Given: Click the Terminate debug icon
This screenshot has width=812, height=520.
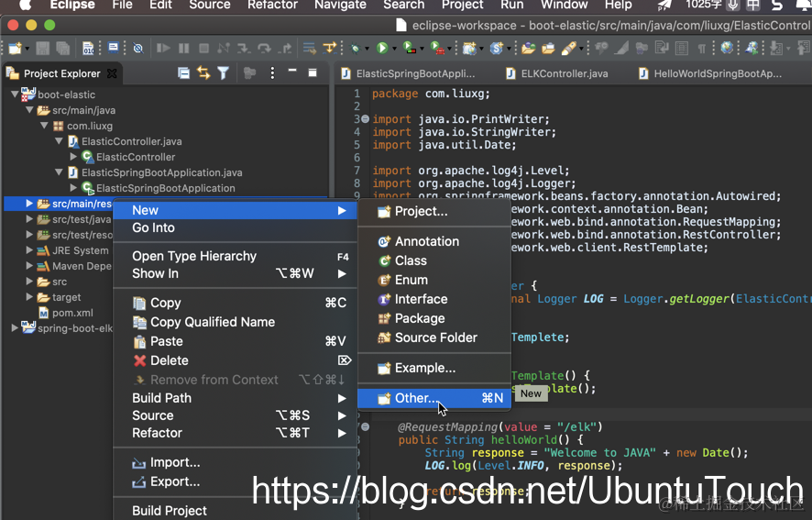Looking at the screenshot, I should tap(204, 49).
